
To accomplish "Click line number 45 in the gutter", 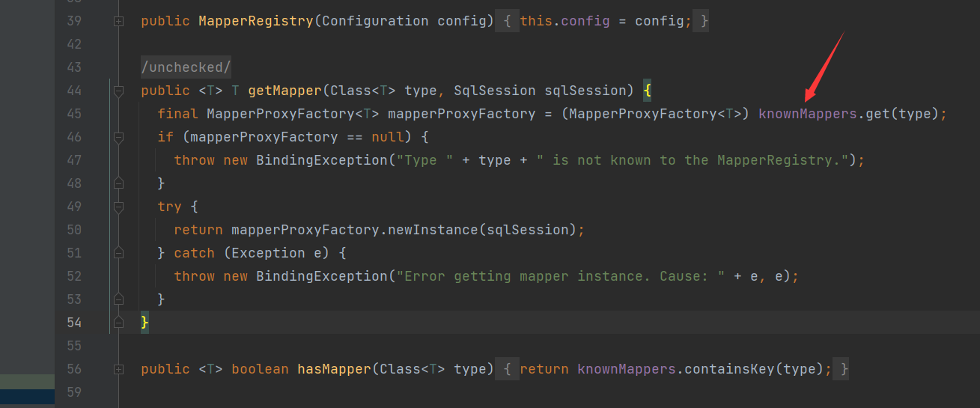I will click(74, 114).
